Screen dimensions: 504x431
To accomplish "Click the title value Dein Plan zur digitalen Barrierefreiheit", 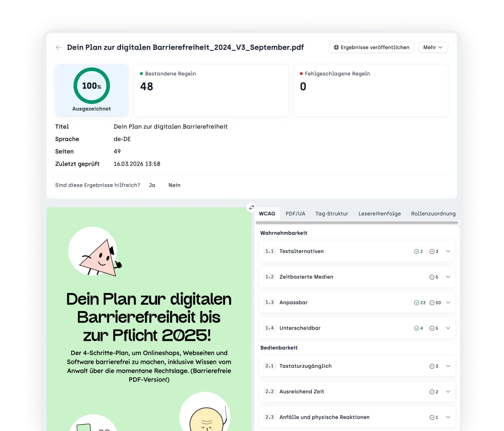I will pos(171,127).
